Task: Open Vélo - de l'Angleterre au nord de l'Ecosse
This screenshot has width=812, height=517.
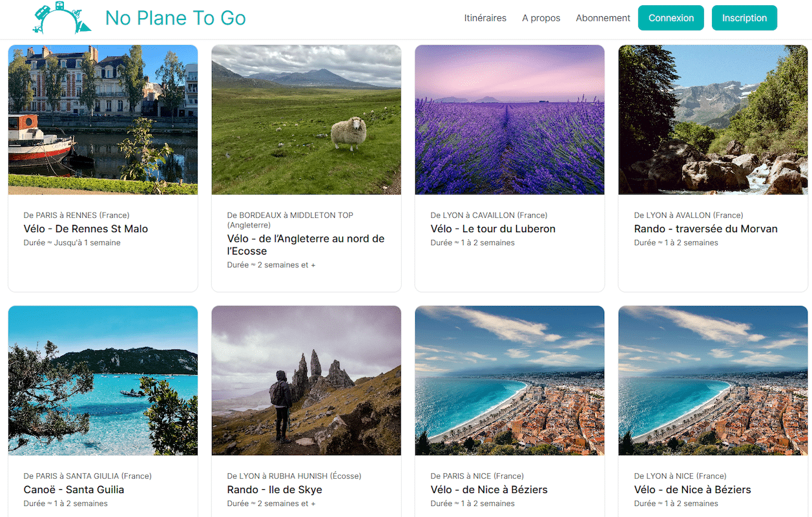Action: pos(306,245)
